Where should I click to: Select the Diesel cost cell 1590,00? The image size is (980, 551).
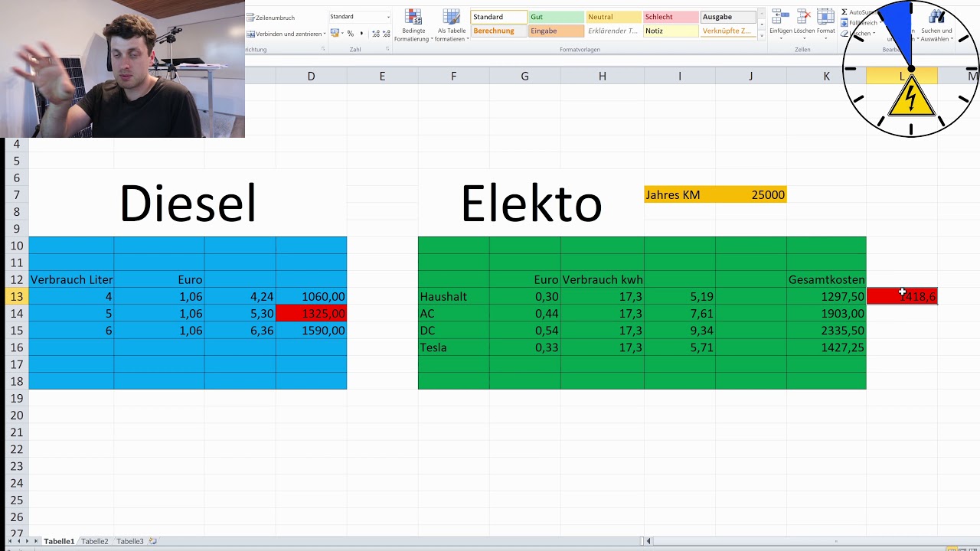tap(312, 331)
